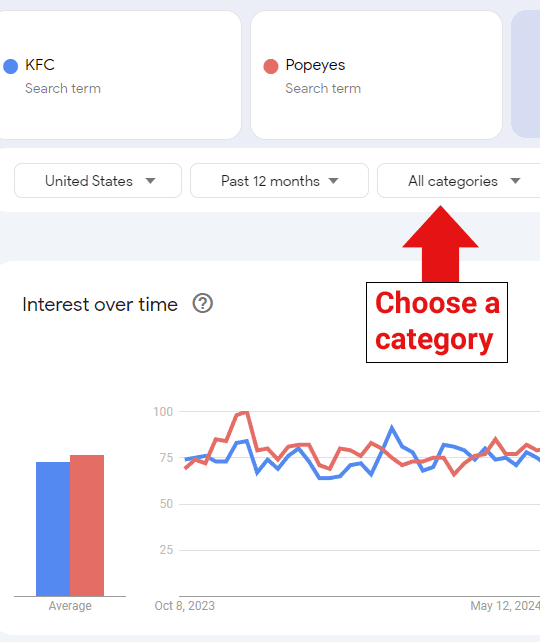
Task: Click the Popeyes peak at 100
Action: point(245,412)
